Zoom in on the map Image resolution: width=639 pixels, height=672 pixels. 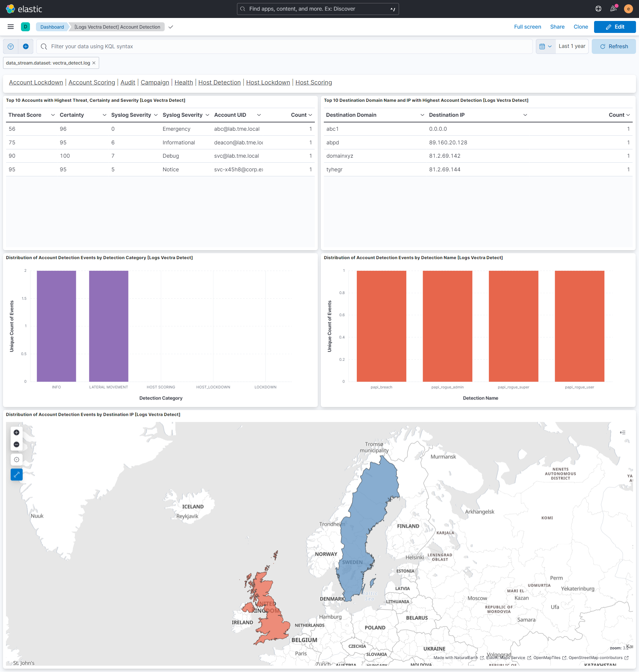pos(16,432)
